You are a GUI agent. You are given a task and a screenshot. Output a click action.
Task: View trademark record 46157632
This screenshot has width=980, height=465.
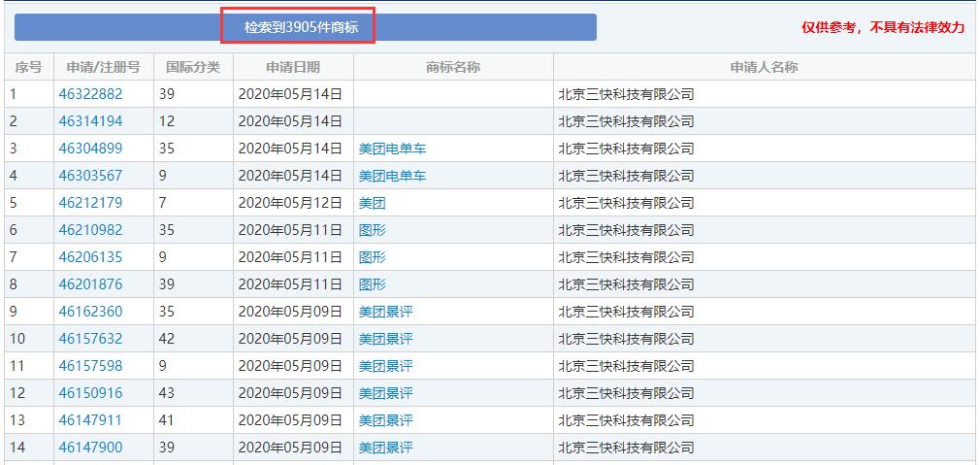point(90,339)
